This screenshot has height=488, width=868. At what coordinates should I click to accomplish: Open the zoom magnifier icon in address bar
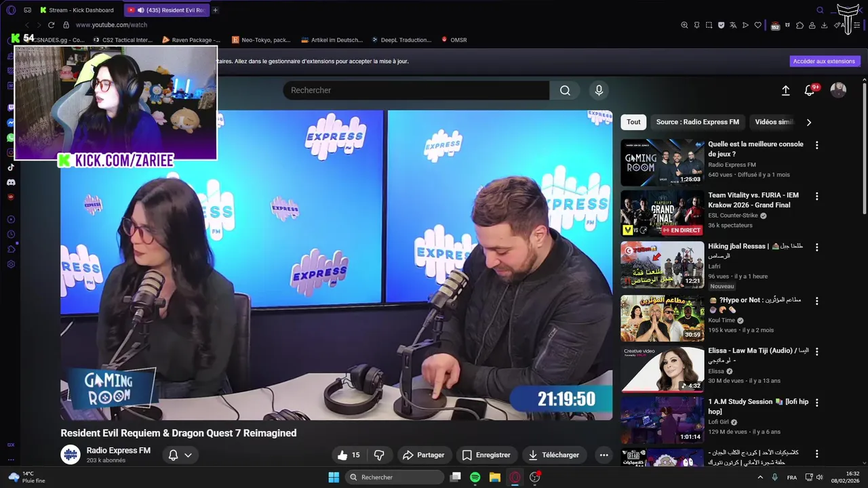[684, 25]
